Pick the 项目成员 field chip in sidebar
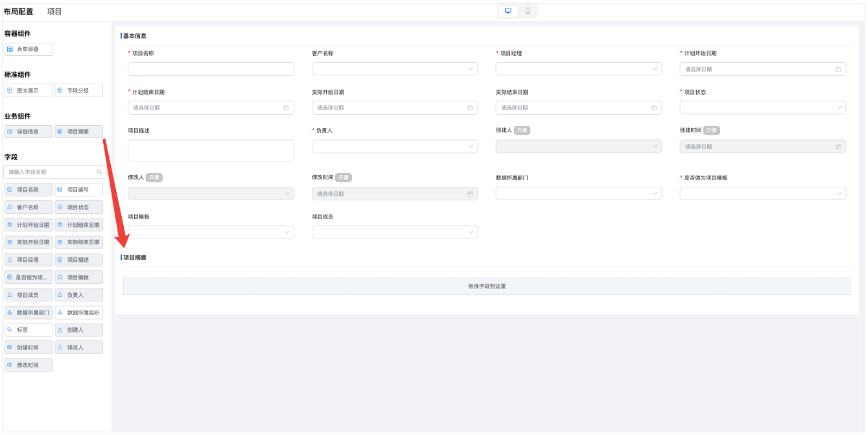The width and height of the screenshot is (868, 435). (x=29, y=295)
